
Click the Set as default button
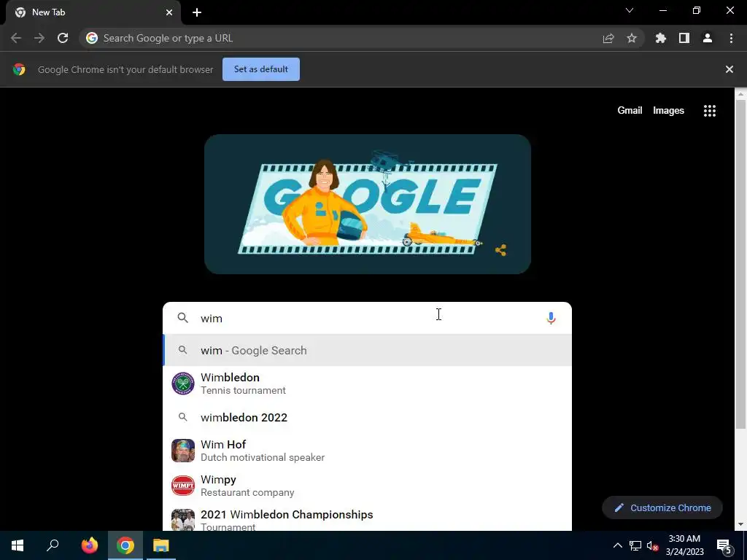(x=261, y=69)
